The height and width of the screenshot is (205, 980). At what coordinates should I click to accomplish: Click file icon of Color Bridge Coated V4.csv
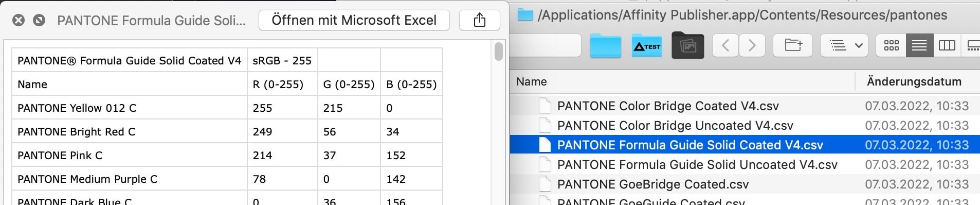[x=545, y=106]
